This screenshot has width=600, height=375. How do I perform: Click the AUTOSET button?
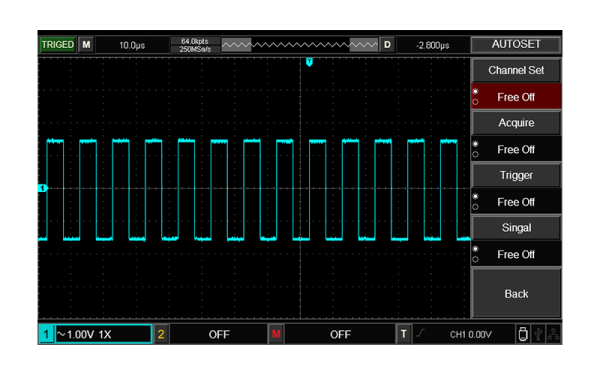click(x=516, y=44)
